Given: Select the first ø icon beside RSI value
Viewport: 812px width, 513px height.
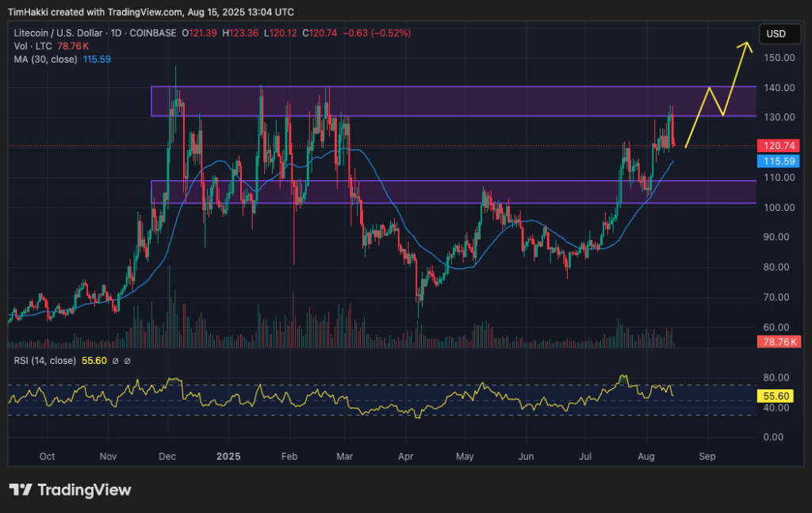Looking at the screenshot, I should pos(116,359).
